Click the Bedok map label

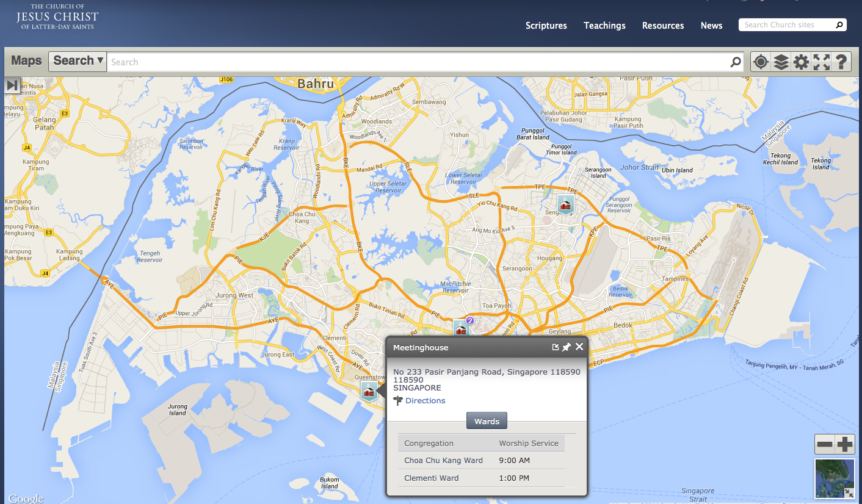coord(623,325)
